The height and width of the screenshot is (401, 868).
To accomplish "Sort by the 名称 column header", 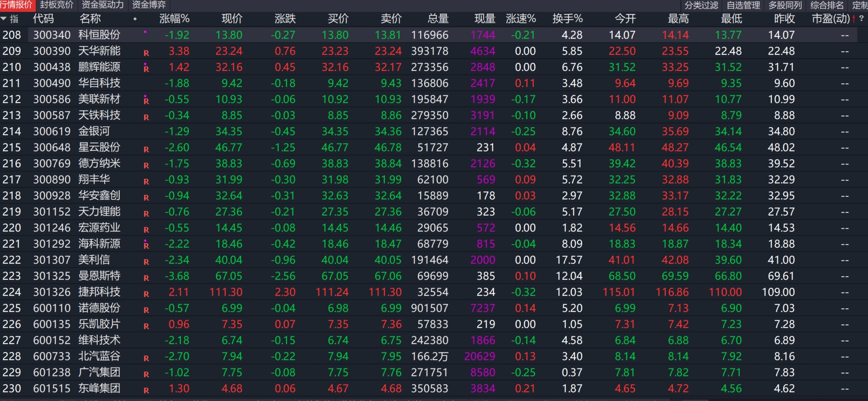I will (90, 19).
